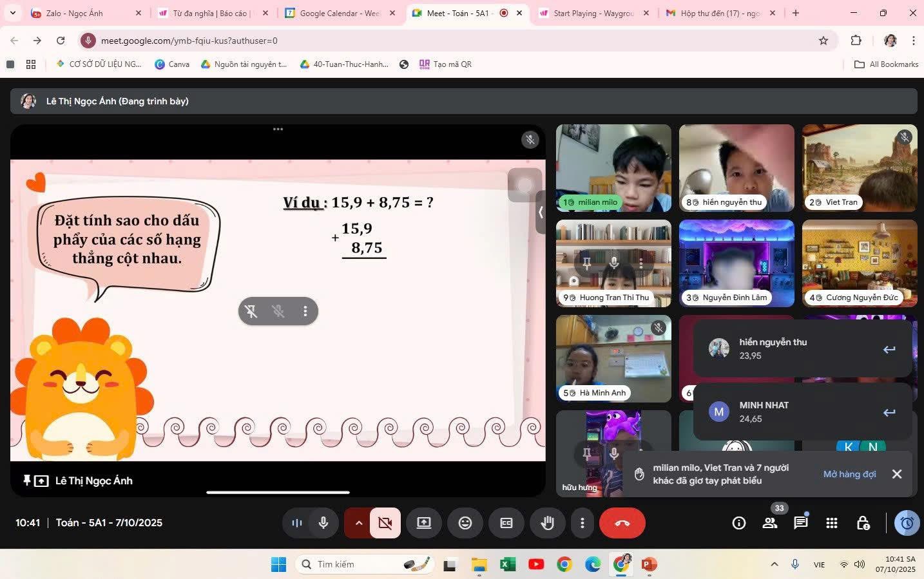Image resolution: width=924 pixels, height=579 pixels.
Task: Open meeting details info icon
Action: coord(738,523)
